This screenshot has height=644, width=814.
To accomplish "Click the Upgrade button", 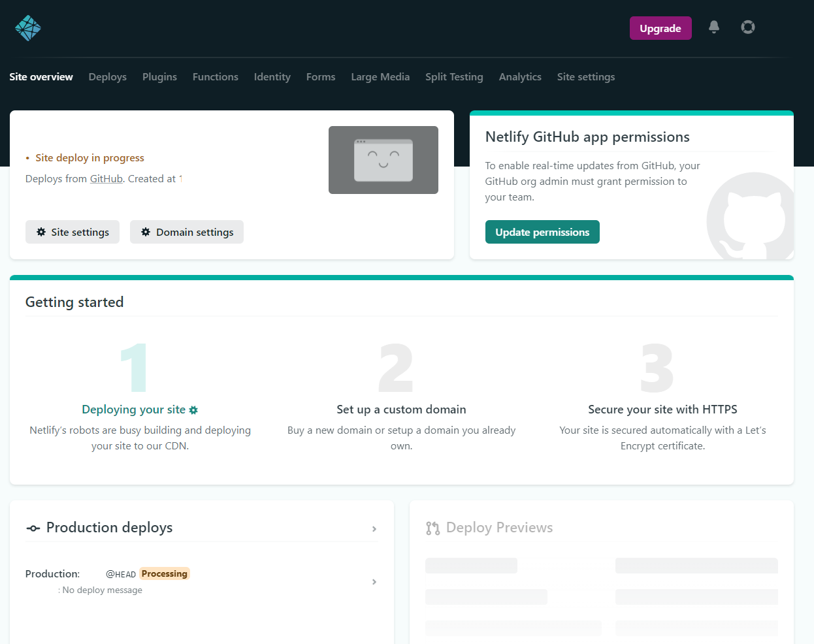I will click(x=660, y=28).
